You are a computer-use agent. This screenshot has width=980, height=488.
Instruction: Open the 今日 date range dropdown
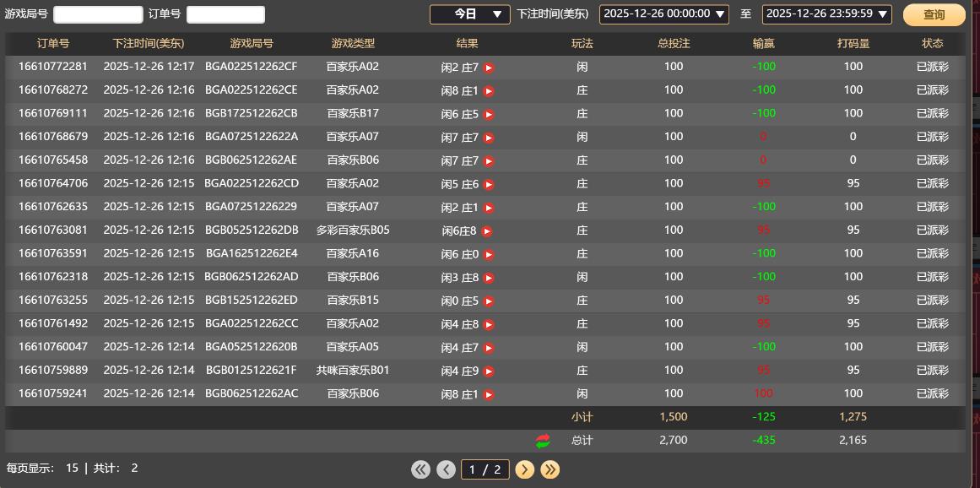tap(469, 14)
